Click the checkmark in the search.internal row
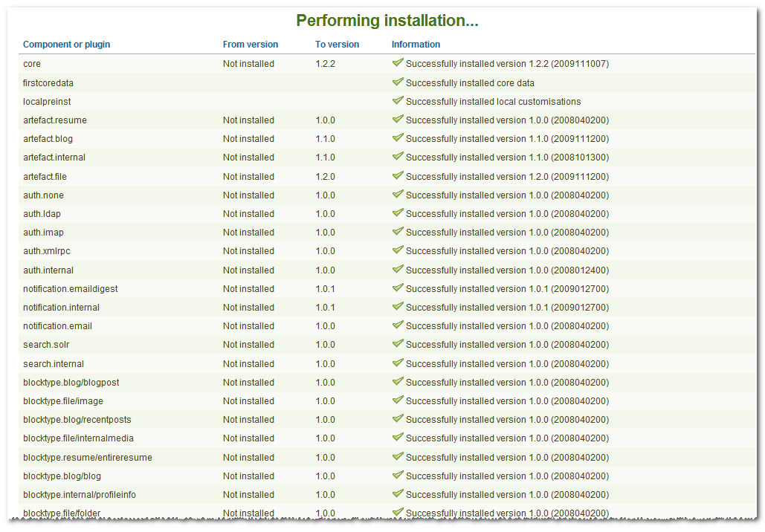Screen dimensions: 765x532 398,363
